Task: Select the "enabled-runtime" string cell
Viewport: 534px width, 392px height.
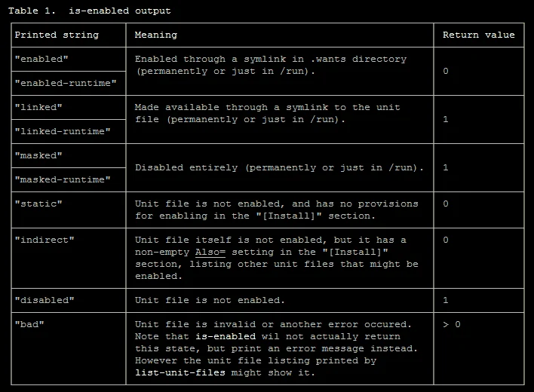Action: point(66,83)
